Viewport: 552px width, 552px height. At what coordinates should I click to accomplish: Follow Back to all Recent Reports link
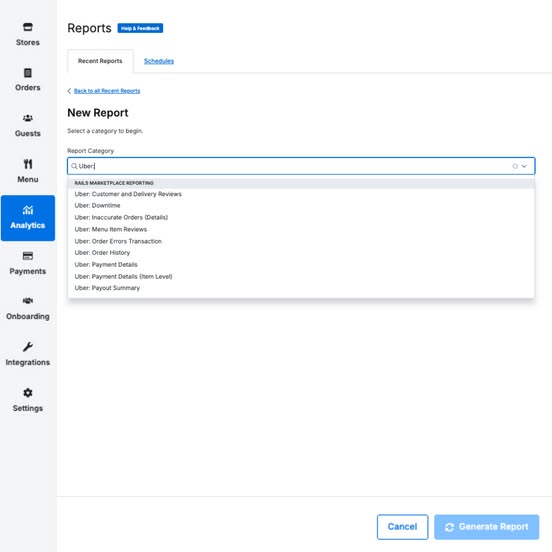pyautogui.click(x=107, y=91)
